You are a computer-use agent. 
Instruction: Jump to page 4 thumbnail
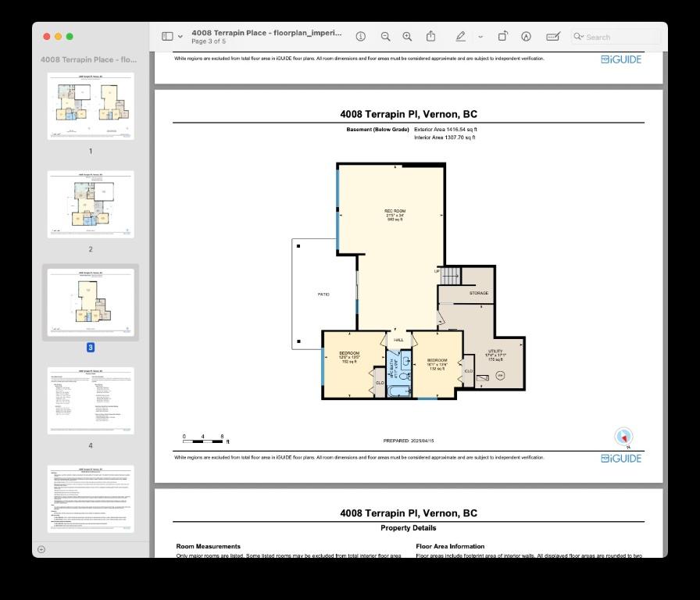pos(91,400)
